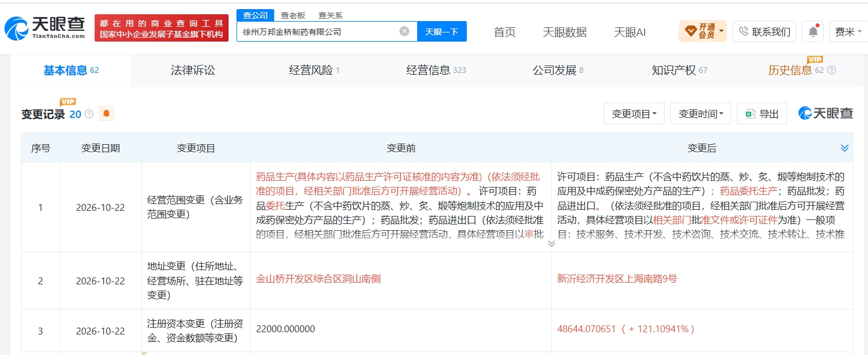Switch to the 查公司 search tab
Screen dimensions: 868x355
(x=255, y=15)
